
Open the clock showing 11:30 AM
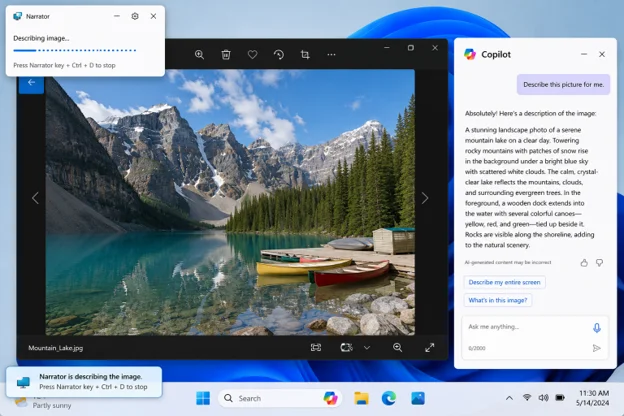pyautogui.click(x=592, y=398)
